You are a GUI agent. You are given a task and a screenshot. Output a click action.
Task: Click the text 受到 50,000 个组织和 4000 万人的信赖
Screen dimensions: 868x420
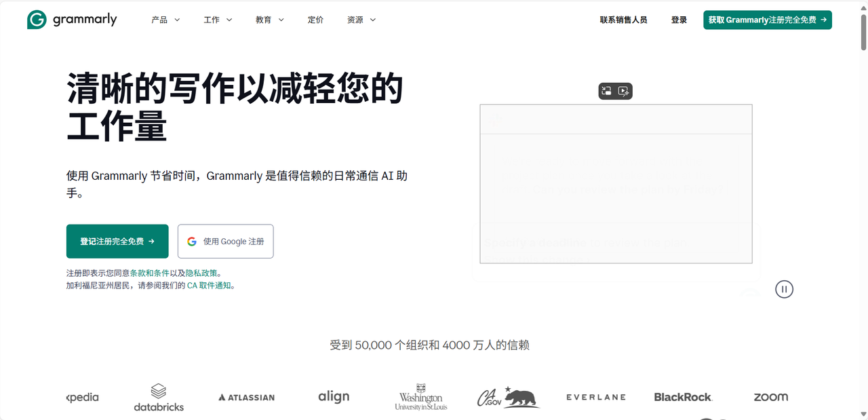pos(430,345)
